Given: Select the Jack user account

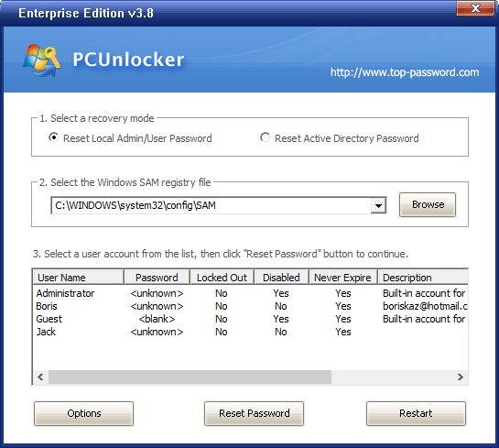Looking at the screenshot, I should point(250,332).
